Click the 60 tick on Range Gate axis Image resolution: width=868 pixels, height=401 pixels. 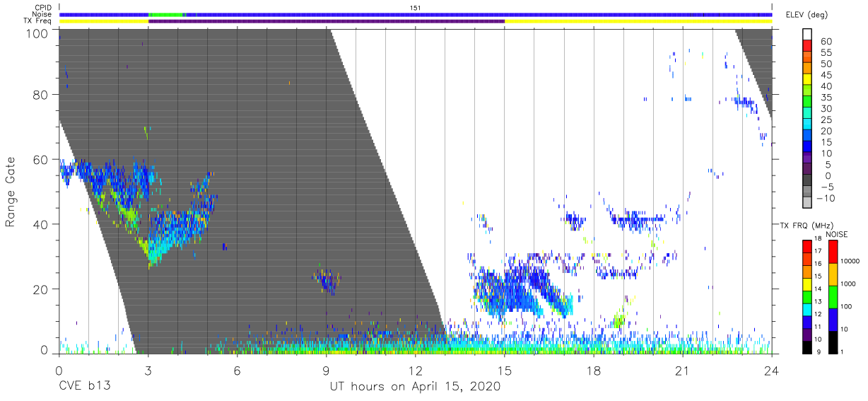pos(40,160)
